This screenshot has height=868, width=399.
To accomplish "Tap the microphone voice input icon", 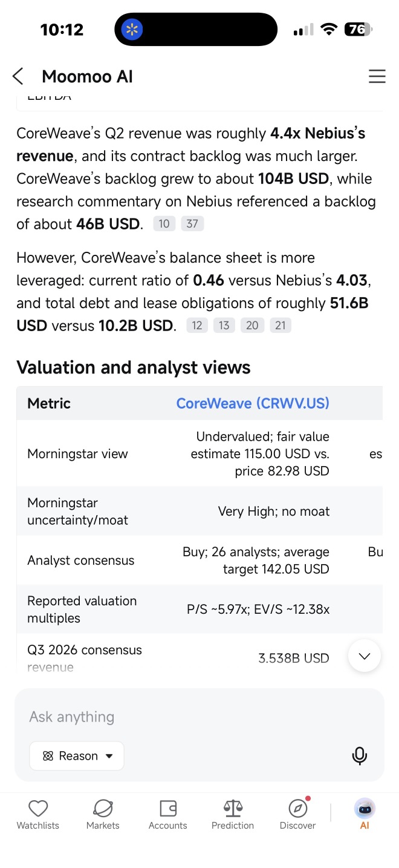I will click(359, 755).
